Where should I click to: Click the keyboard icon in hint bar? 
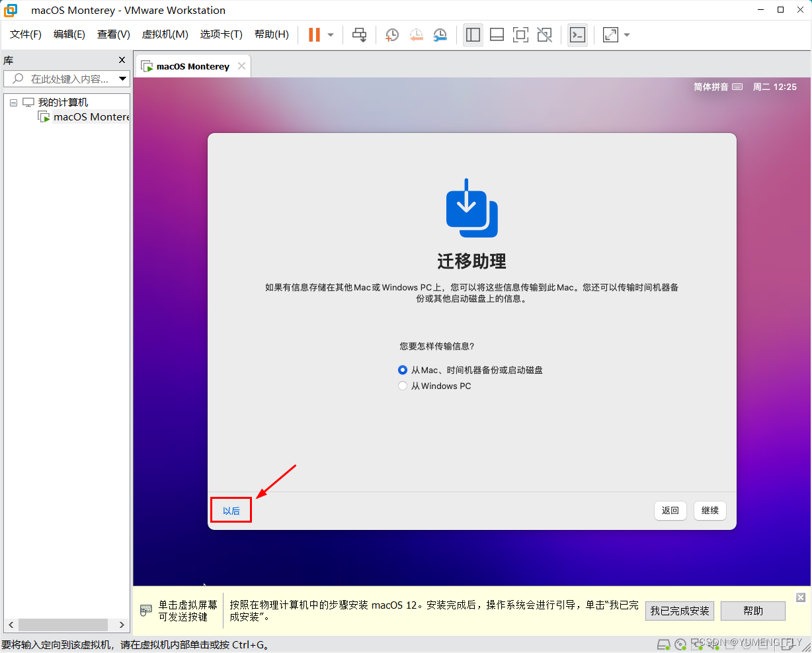pos(146,611)
